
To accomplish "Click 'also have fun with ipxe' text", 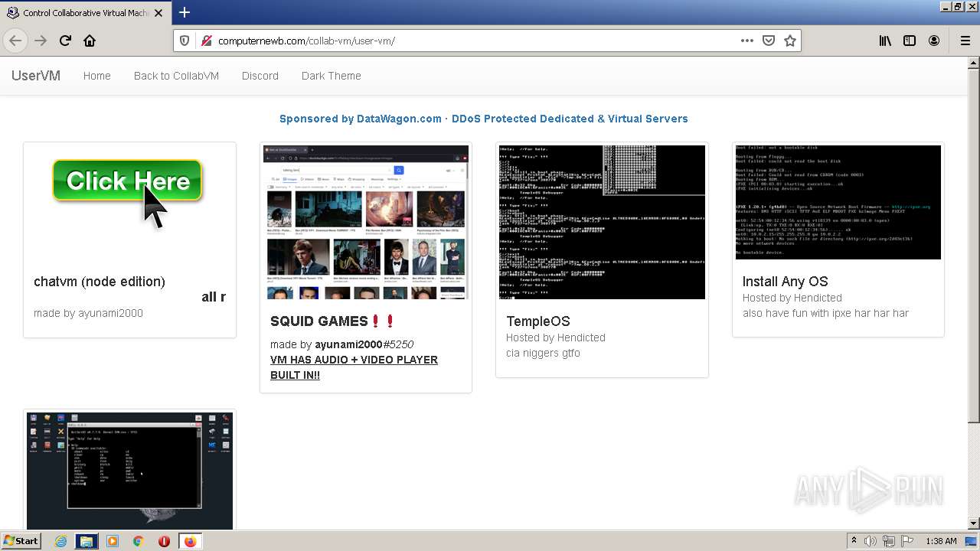I will [825, 313].
